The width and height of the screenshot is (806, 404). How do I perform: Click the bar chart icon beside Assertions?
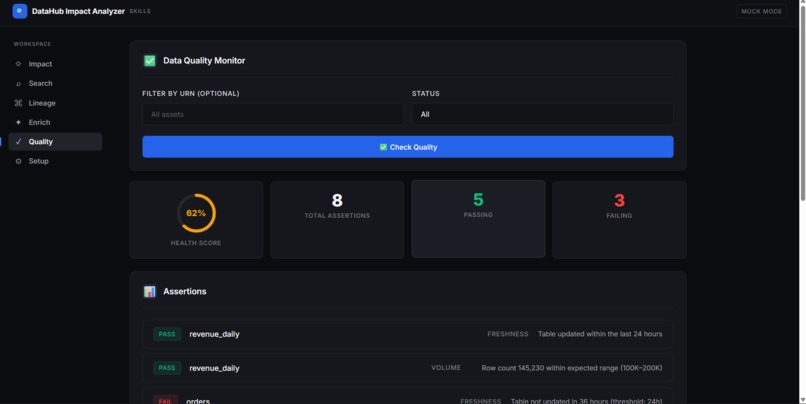(150, 291)
